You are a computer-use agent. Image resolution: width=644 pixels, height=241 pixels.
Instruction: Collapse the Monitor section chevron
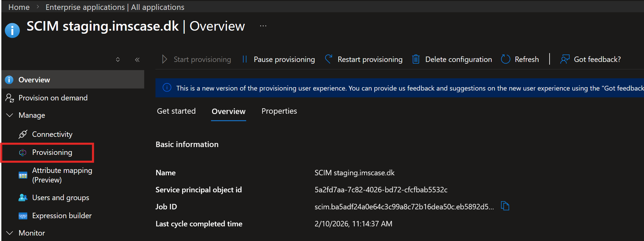(x=10, y=233)
